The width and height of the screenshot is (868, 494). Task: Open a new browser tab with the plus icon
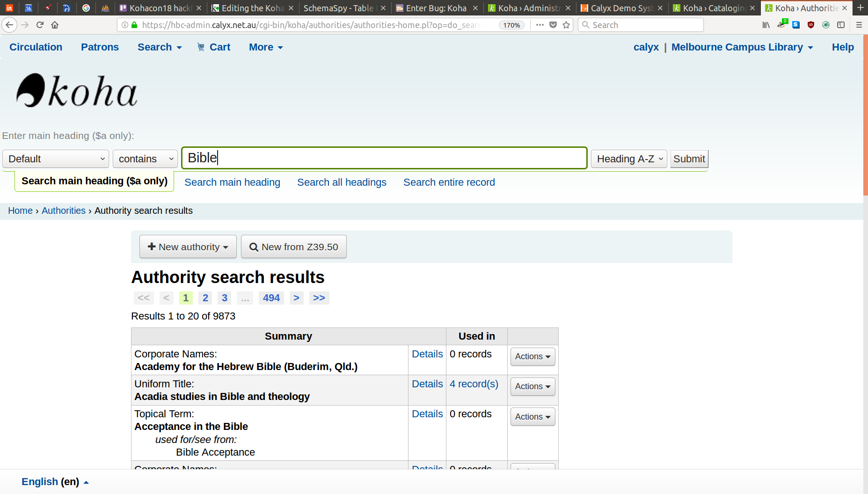tap(860, 8)
